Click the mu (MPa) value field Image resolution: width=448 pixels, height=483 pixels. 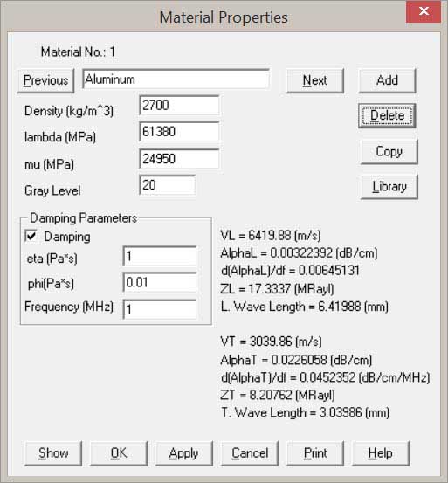click(x=179, y=159)
